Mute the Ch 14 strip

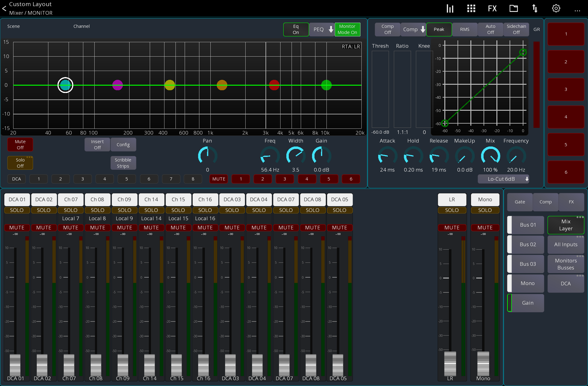pyautogui.click(x=151, y=228)
